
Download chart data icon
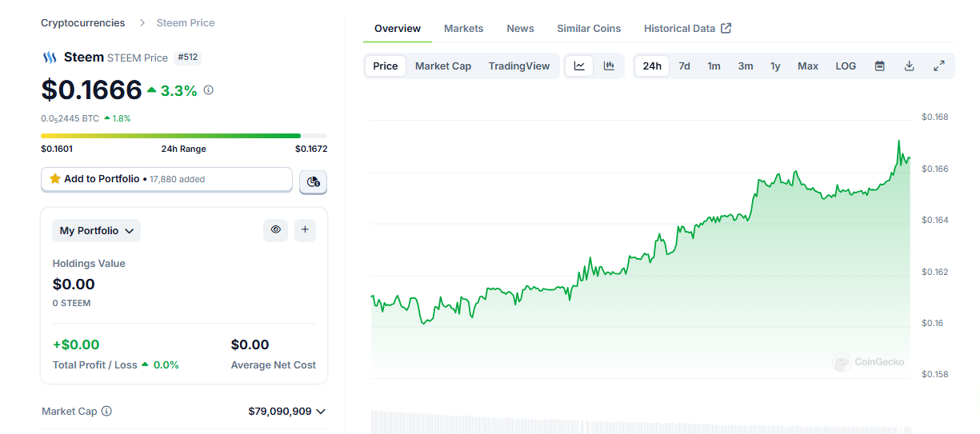[909, 66]
